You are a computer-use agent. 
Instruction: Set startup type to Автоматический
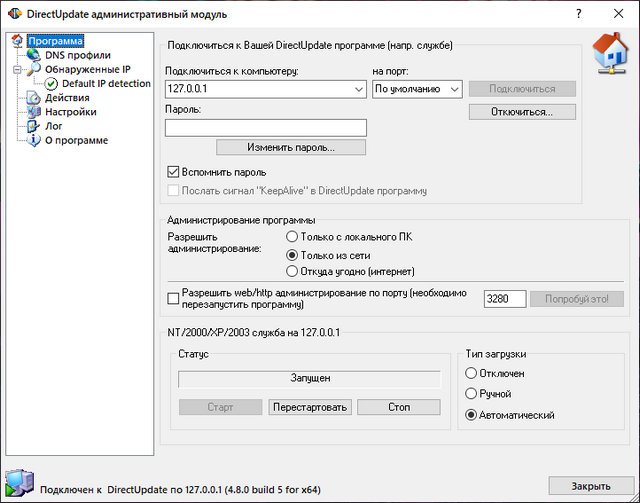(471, 415)
